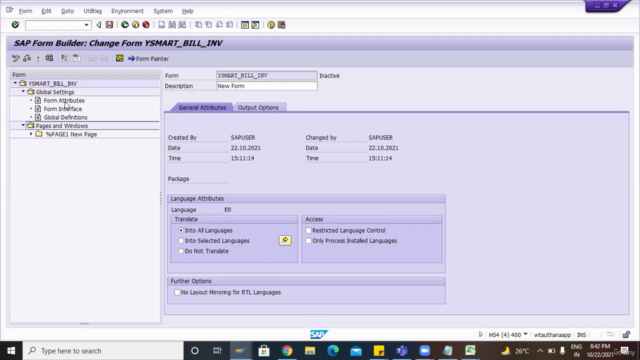Open the Utilities menu
The width and height of the screenshot is (640, 360).
click(93, 11)
